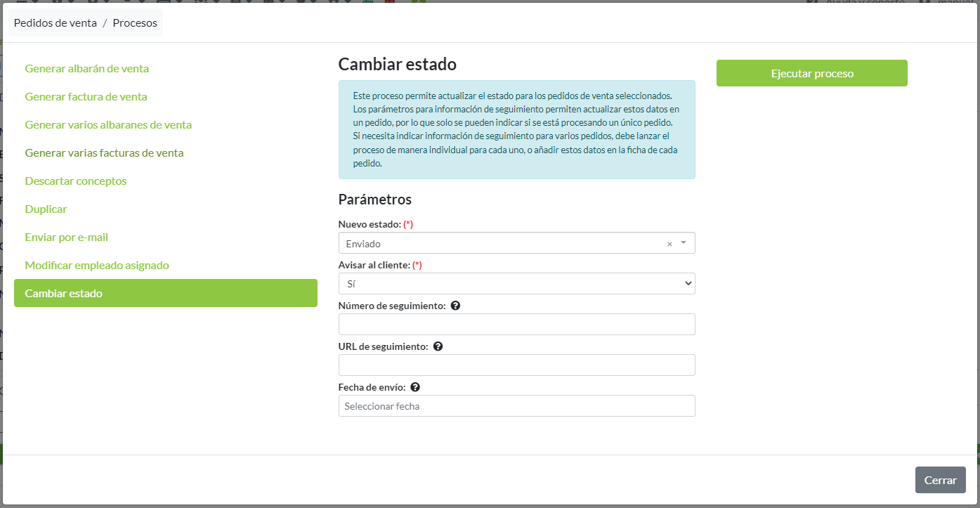Screen dimensions: 980x508
Task: Select the active Cambiar estado item
Action: point(165,293)
